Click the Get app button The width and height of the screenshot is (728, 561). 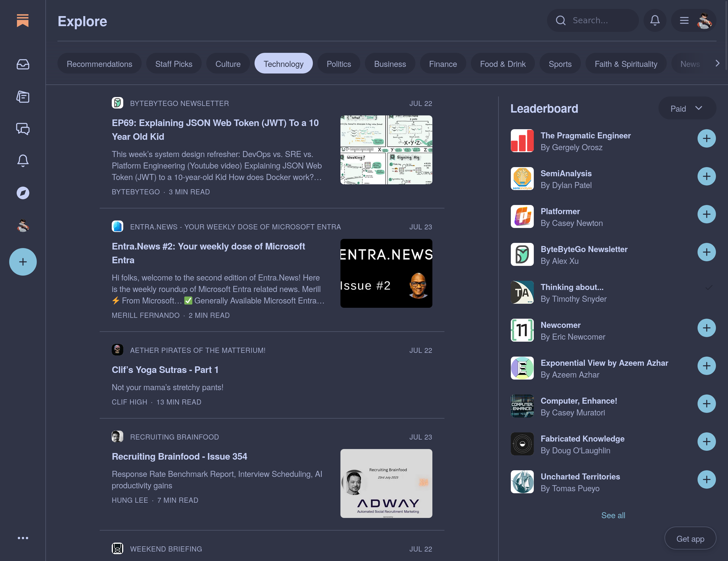690,538
